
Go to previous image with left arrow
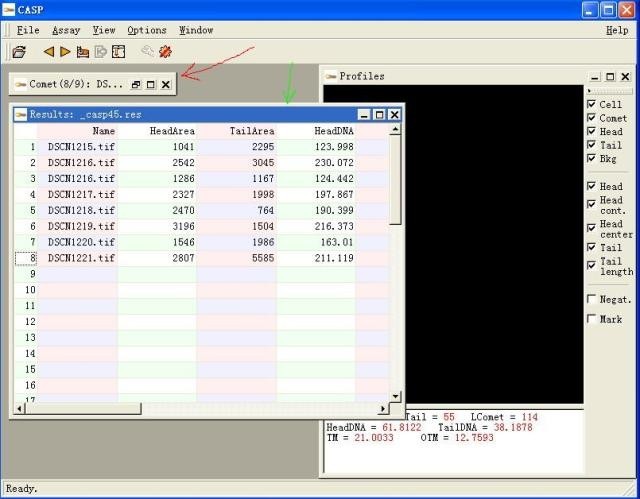[x=48, y=52]
